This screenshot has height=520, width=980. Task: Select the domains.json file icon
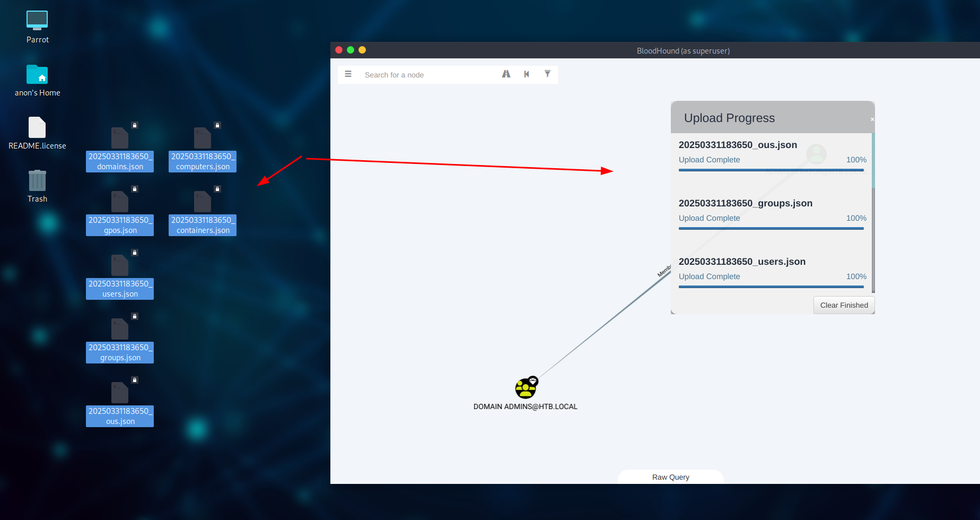coord(120,138)
